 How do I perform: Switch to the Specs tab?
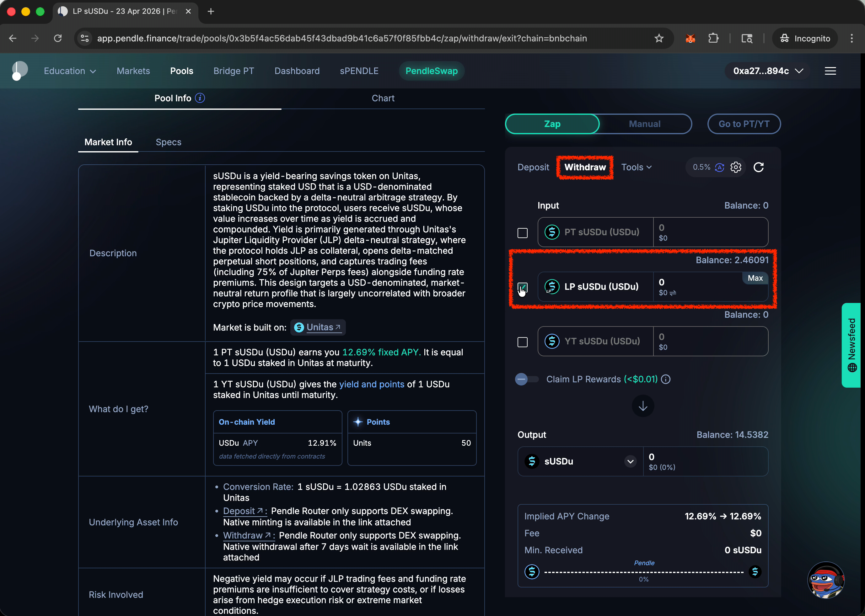(x=168, y=142)
